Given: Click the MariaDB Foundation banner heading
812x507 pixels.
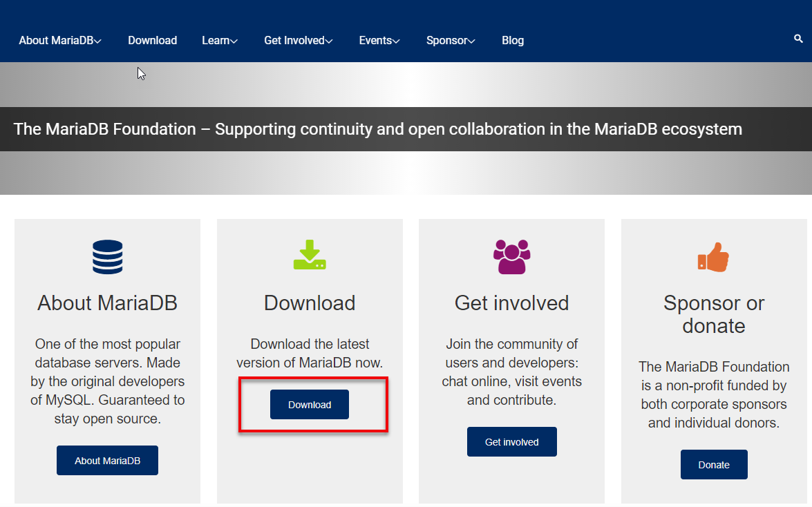Looking at the screenshot, I should click(x=377, y=128).
